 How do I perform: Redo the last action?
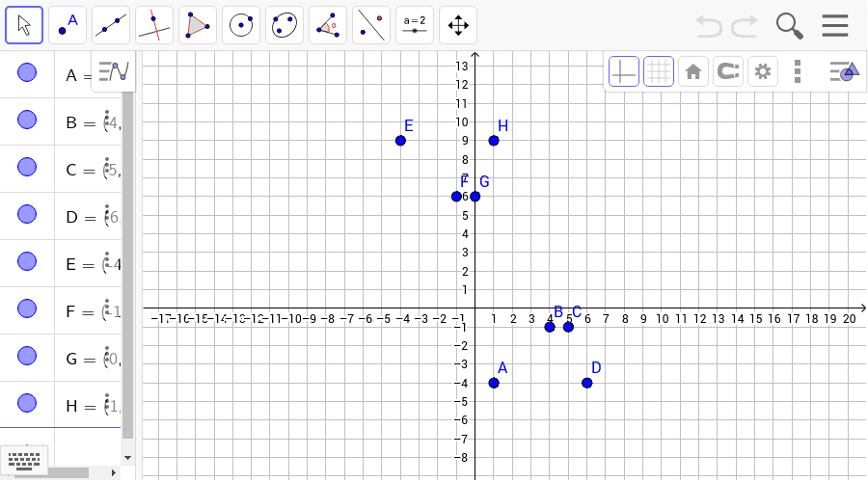tap(745, 25)
